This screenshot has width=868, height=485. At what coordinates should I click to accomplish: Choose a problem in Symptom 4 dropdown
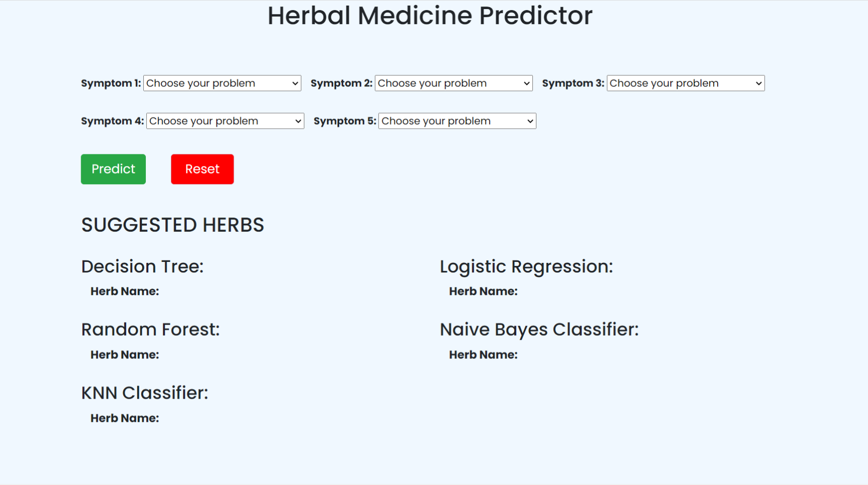(x=225, y=121)
